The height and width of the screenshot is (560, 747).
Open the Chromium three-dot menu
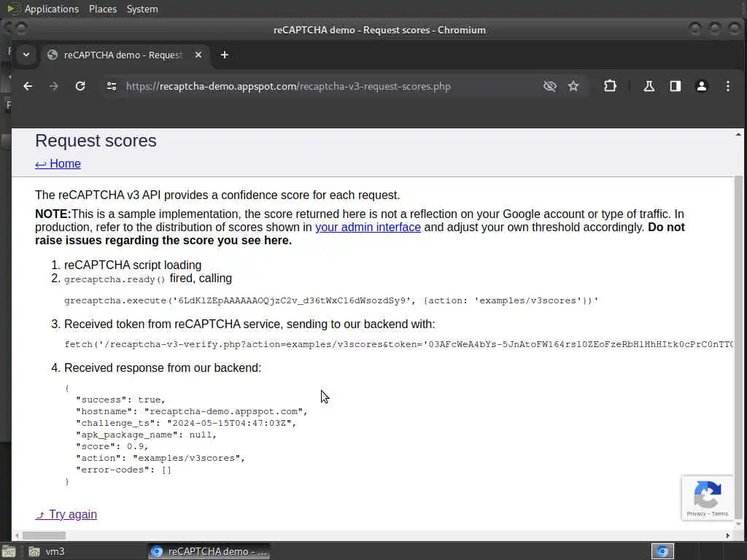[x=727, y=86]
